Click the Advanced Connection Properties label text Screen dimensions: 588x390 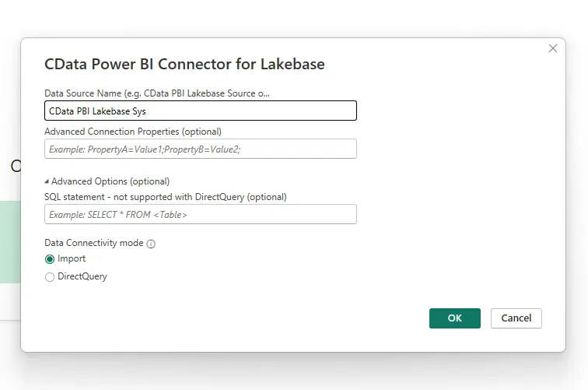coord(133,131)
